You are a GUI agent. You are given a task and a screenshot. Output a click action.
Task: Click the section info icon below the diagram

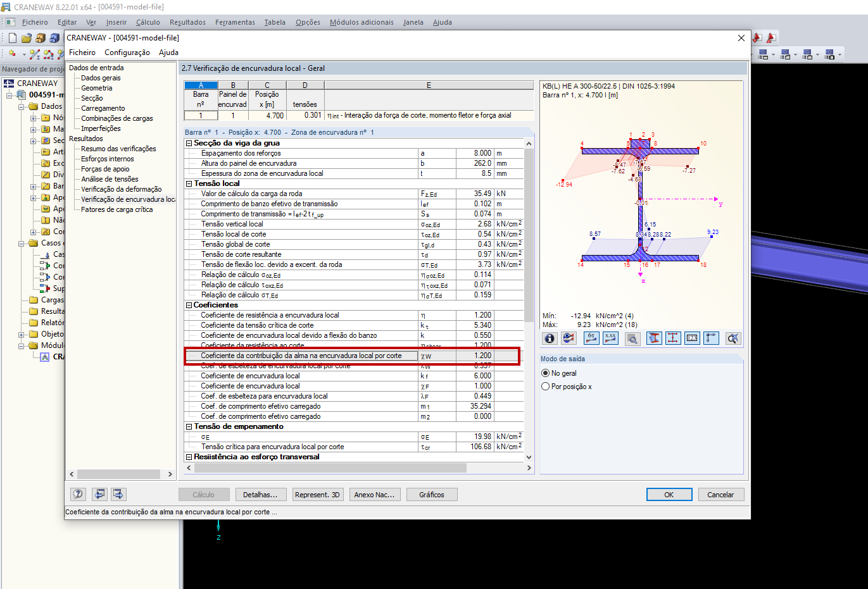click(x=550, y=338)
